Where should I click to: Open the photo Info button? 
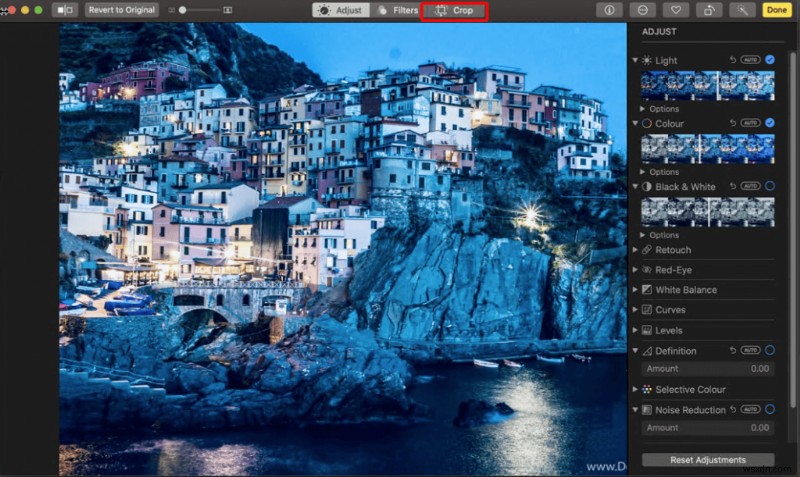click(609, 10)
